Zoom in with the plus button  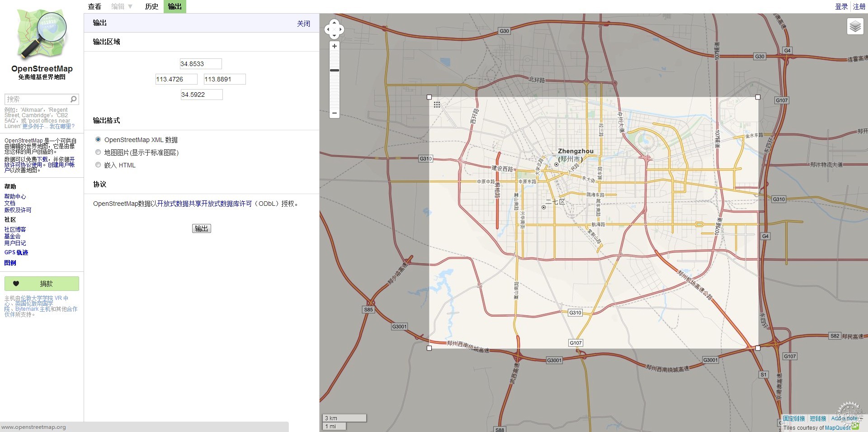335,46
